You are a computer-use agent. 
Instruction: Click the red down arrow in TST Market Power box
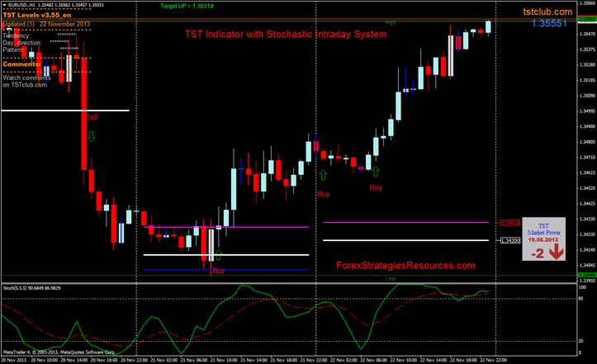click(557, 252)
